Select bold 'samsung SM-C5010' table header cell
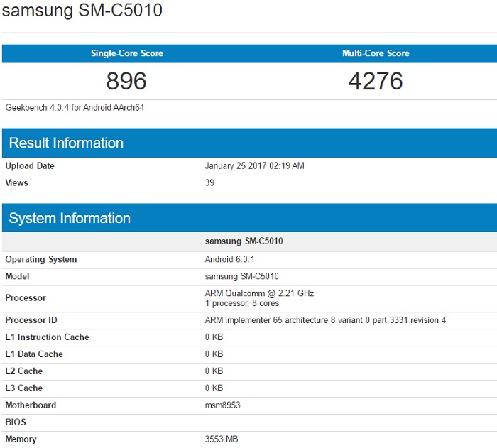Screen dimensions: 497x448 click(x=244, y=241)
